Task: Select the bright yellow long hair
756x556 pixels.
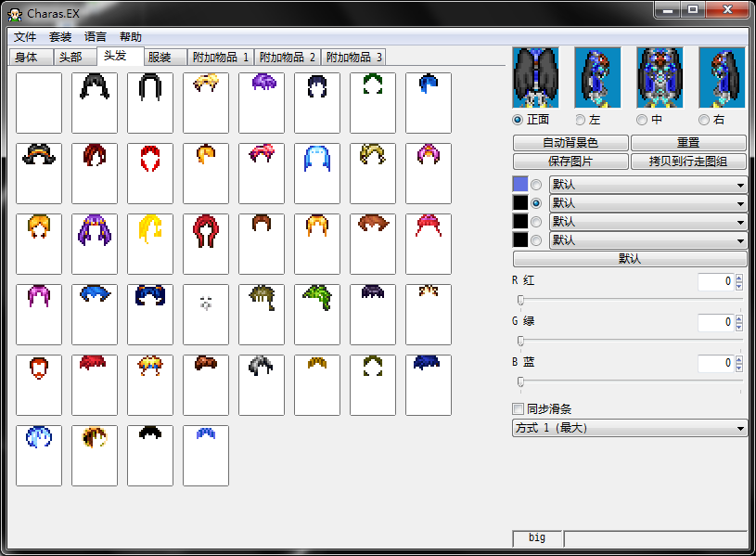Action: [x=150, y=244]
